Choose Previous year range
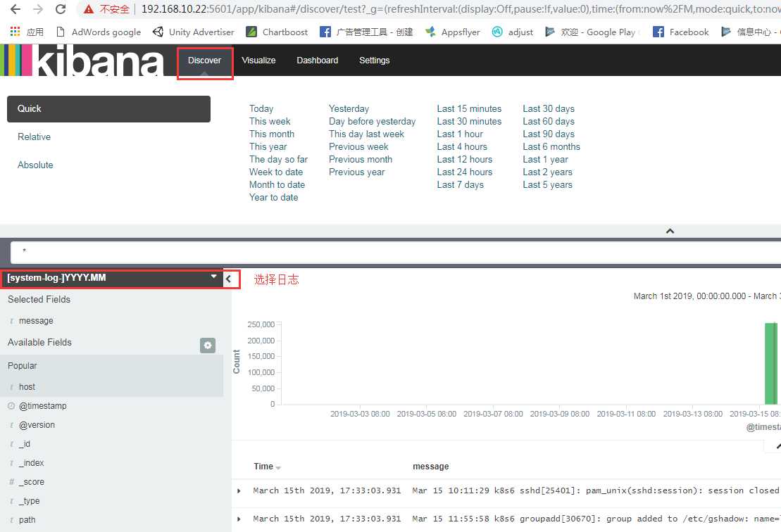The width and height of the screenshot is (781, 532). 356,172
